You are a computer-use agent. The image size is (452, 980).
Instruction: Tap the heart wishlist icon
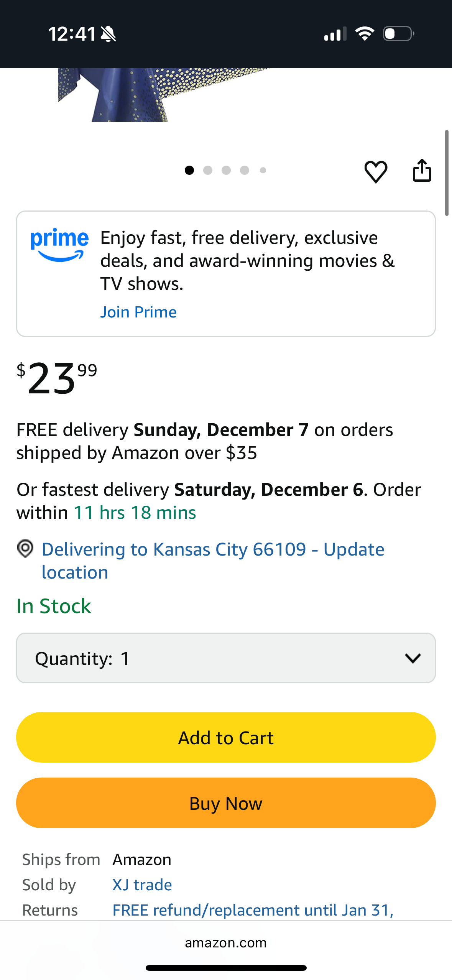(x=376, y=171)
